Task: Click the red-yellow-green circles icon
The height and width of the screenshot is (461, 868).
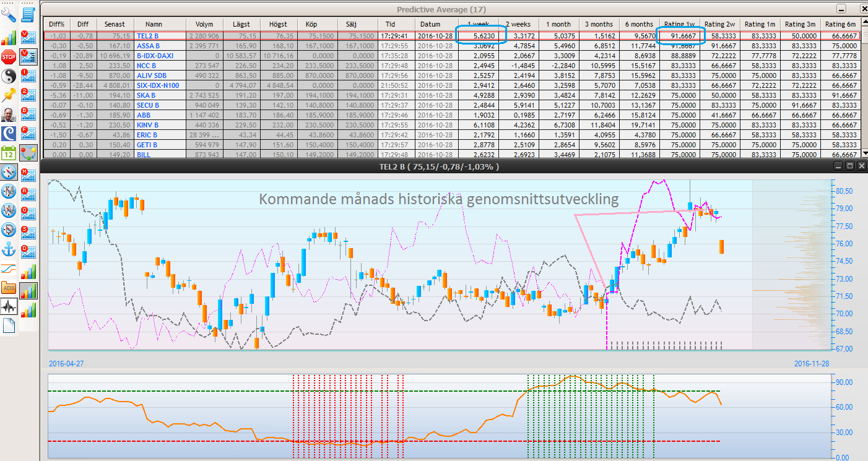Action: point(28,153)
